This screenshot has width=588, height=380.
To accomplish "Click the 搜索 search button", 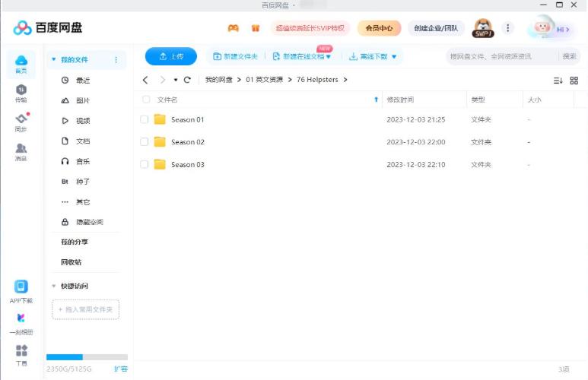I will (569, 56).
